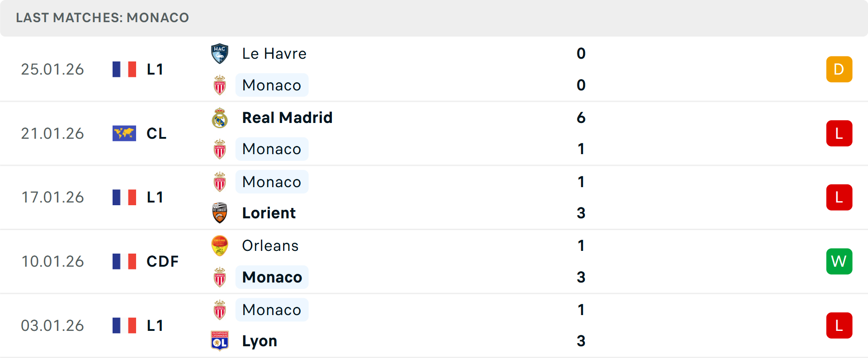The image size is (868, 358).
Task: Click the Lyon club crest
Action: tap(220, 341)
